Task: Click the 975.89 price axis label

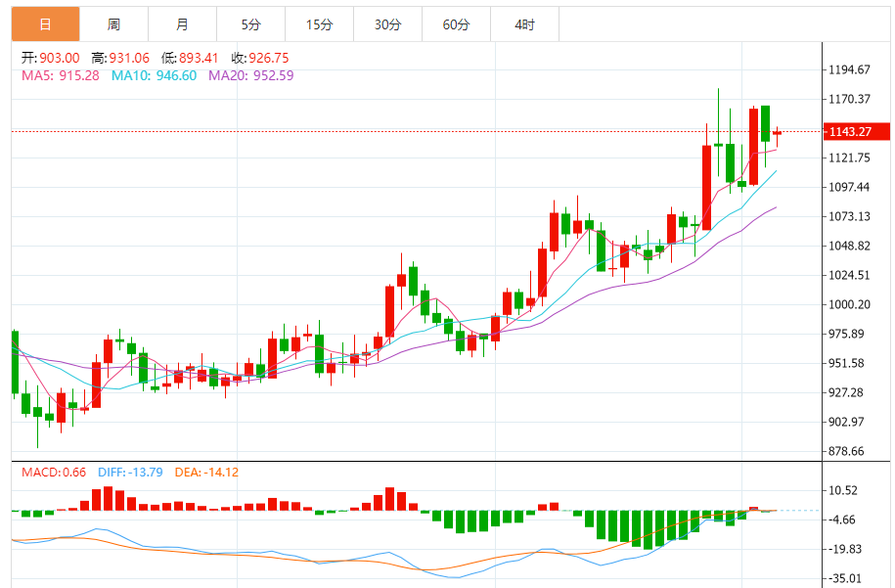Action: (846, 334)
